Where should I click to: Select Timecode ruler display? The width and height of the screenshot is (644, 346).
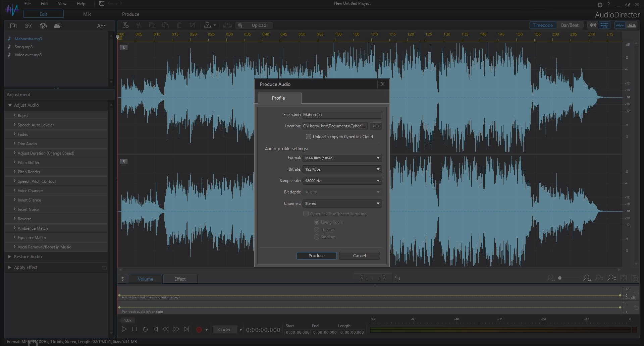pos(543,25)
